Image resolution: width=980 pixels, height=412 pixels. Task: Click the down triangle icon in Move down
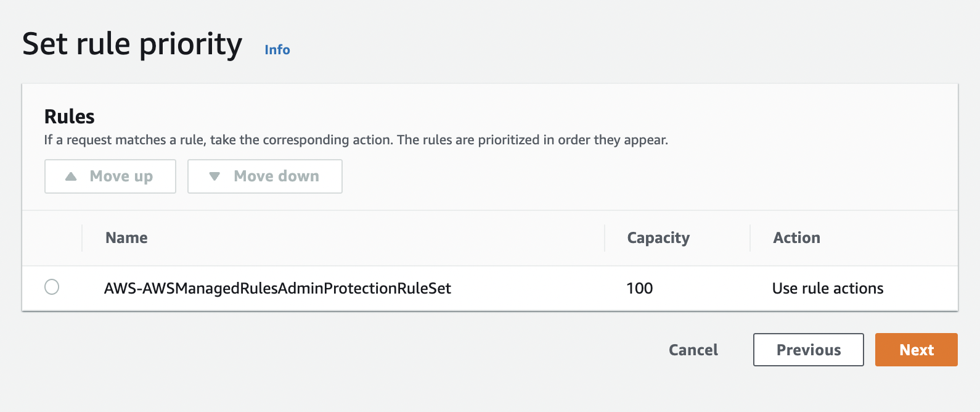pos(214,176)
